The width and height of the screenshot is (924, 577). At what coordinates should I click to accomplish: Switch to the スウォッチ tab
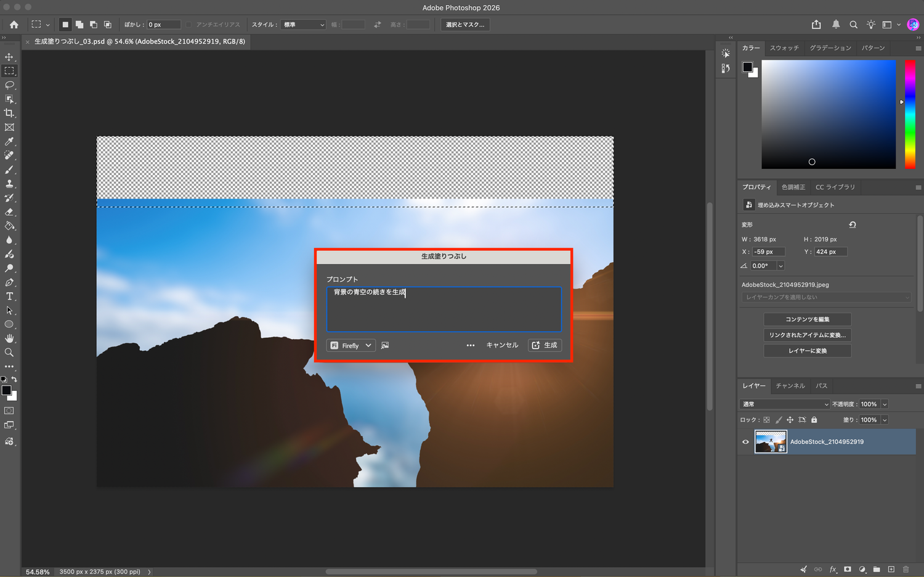pos(784,48)
